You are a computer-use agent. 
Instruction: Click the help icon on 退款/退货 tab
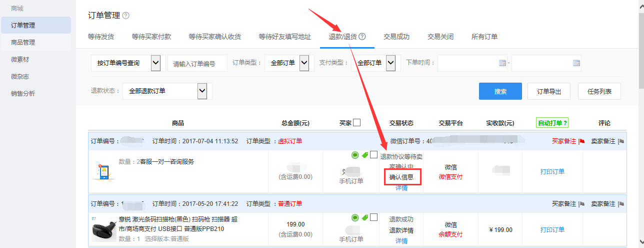362,37
